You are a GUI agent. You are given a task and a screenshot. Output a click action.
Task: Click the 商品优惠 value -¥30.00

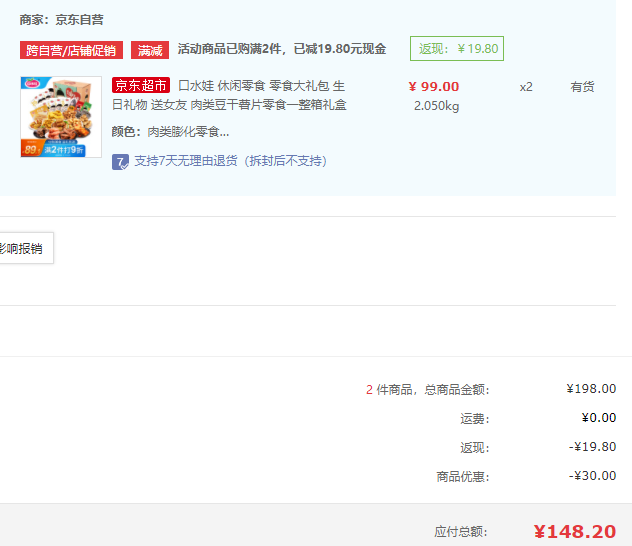click(592, 476)
